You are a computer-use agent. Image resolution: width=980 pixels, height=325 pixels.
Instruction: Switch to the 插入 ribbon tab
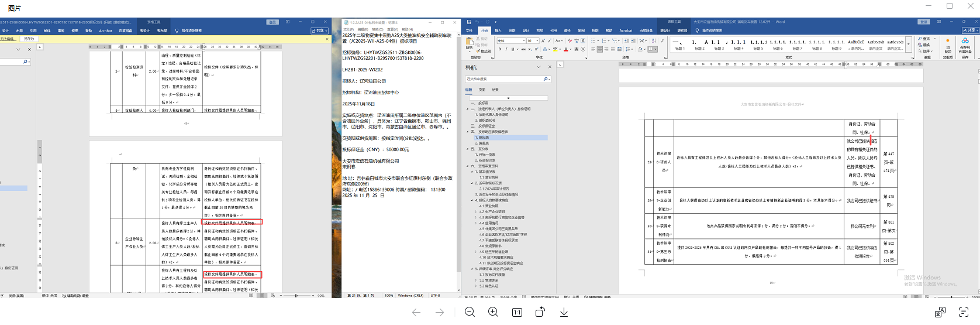[498, 30]
